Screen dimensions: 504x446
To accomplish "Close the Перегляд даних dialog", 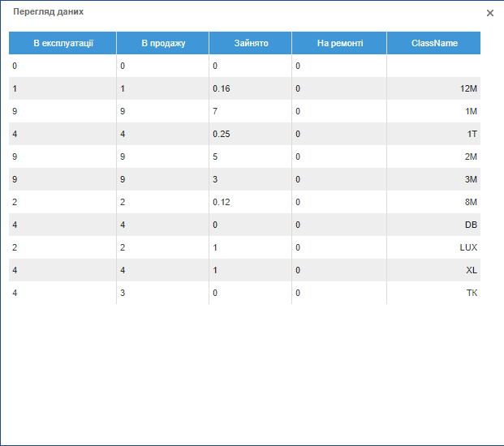I will (x=490, y=13).
